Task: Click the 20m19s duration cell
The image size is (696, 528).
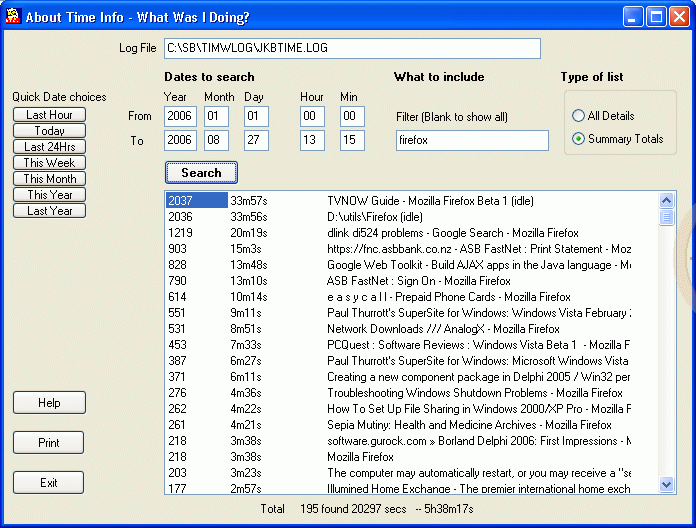Action: coord(249,233)
